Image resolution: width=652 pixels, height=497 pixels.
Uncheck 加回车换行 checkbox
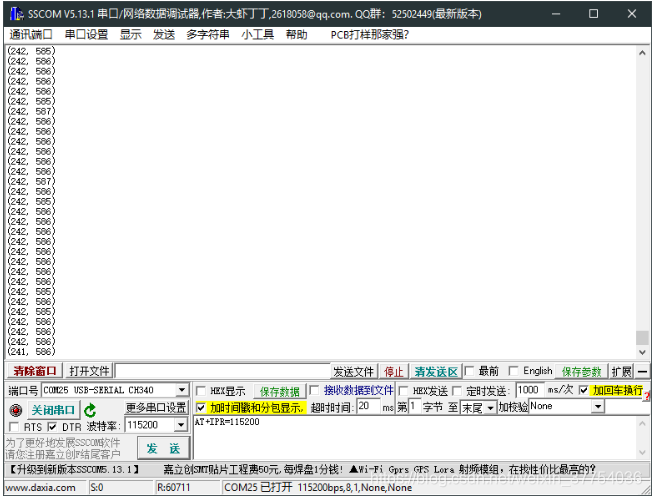(x=583, y=390)
